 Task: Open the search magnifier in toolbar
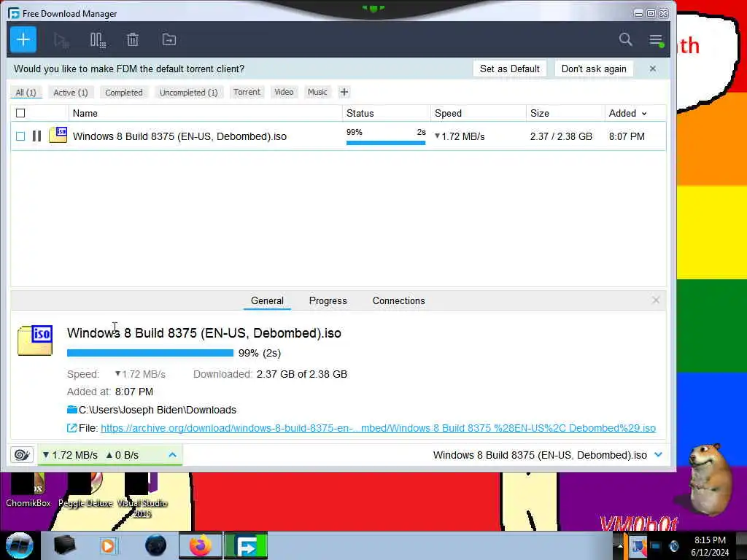point(625,39)
